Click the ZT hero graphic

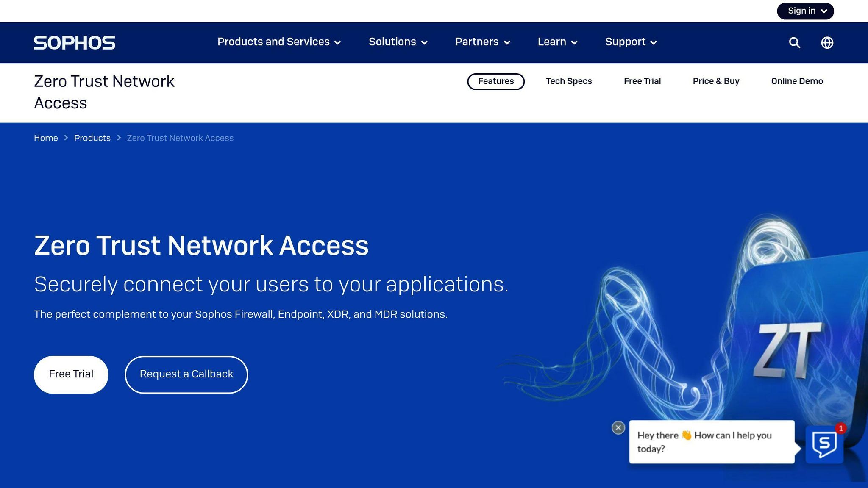click(x=789, y=350)
